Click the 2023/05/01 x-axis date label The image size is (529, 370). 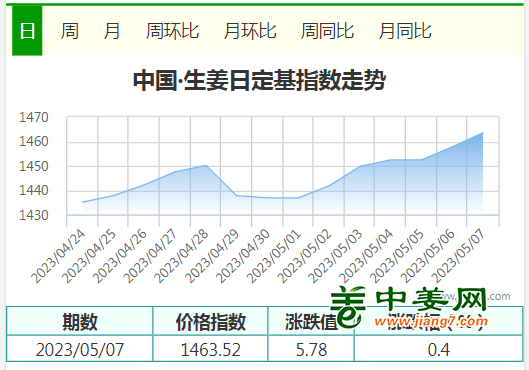[274, 256]
